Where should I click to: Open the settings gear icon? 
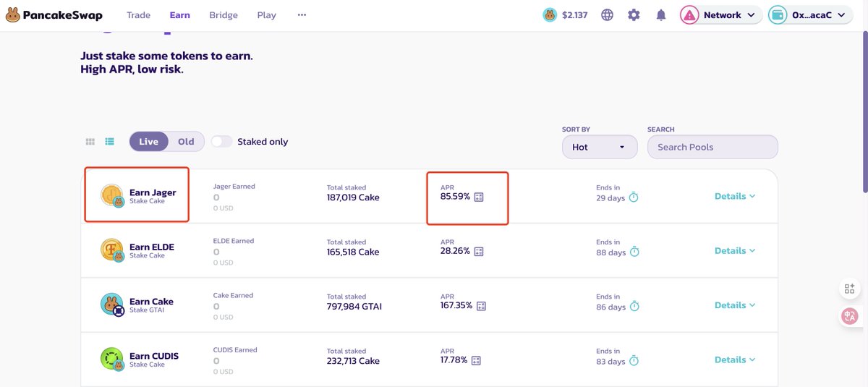coord(634,14)
